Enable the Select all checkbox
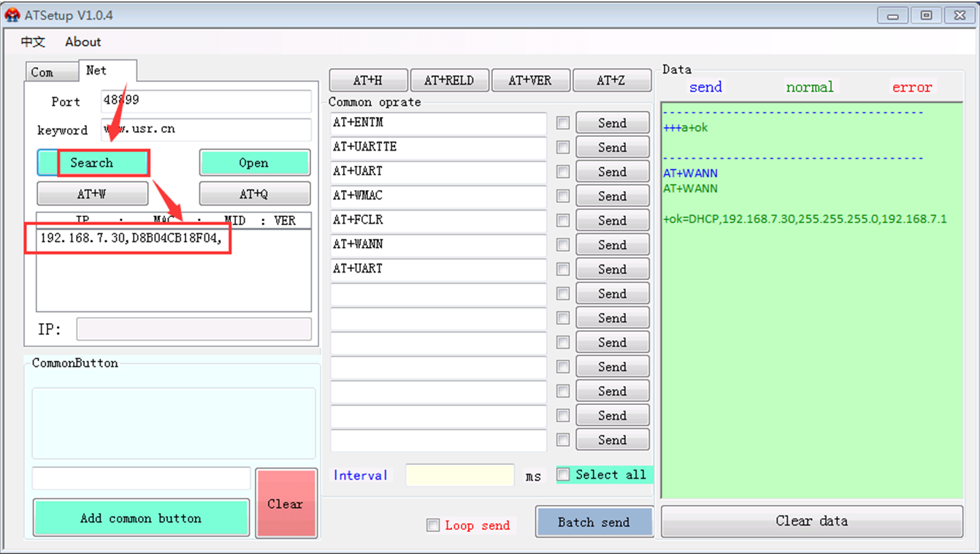Image resolution: width=980 pixels, height=554 pixels. (x=563, y=475)
